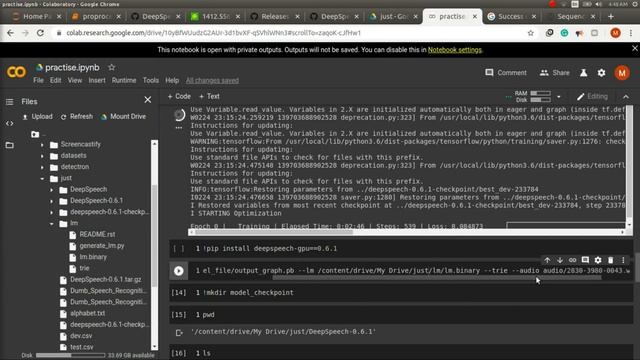The image size is (640, 360).
Task: Open Chrome menu three dots
Action: tap(631, 33)
